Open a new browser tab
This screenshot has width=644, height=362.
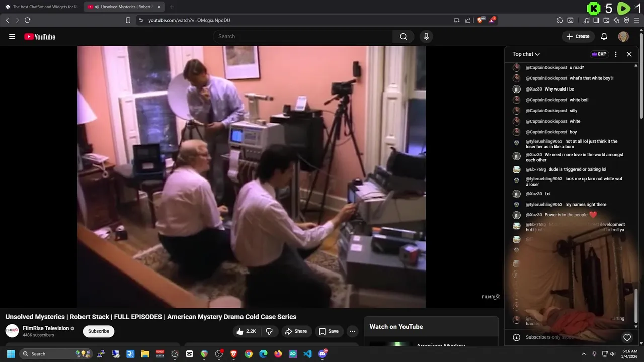(x=172, y=7)
